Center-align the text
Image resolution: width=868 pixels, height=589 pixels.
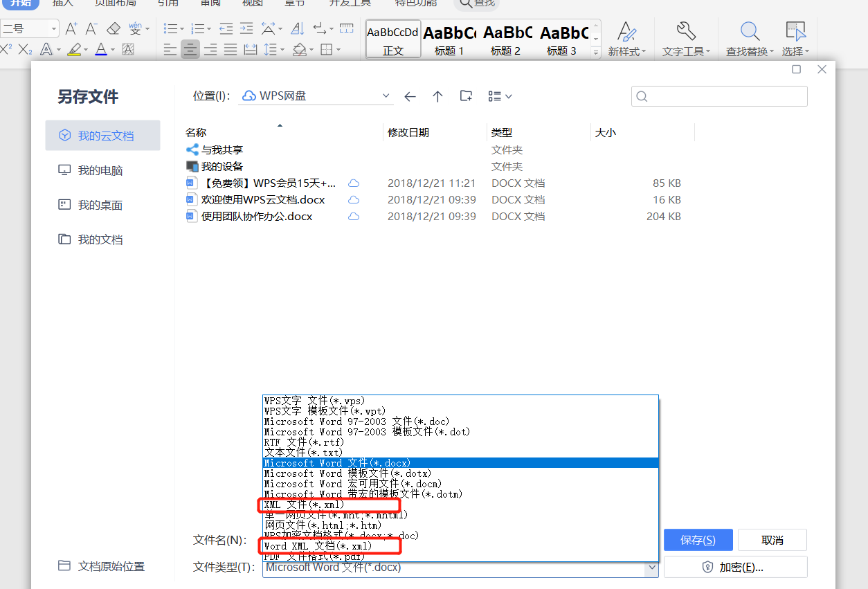click(x=190, y=49)
